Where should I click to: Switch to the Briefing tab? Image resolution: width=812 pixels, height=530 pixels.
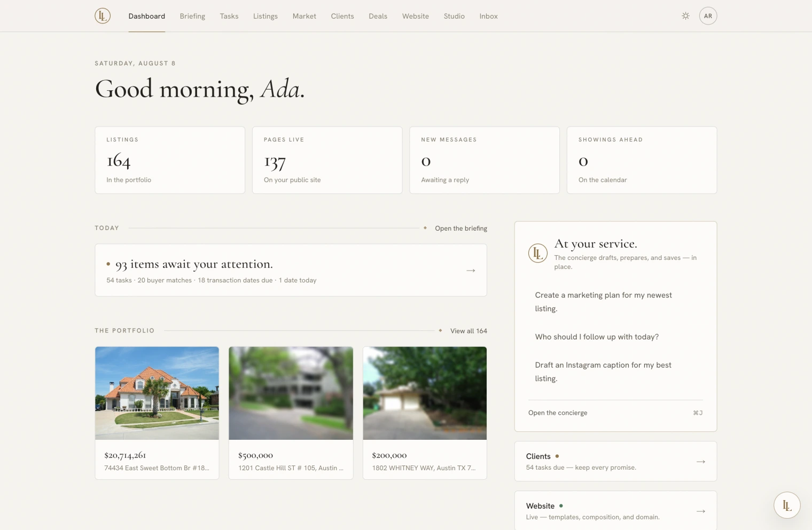tap(192, 16)
